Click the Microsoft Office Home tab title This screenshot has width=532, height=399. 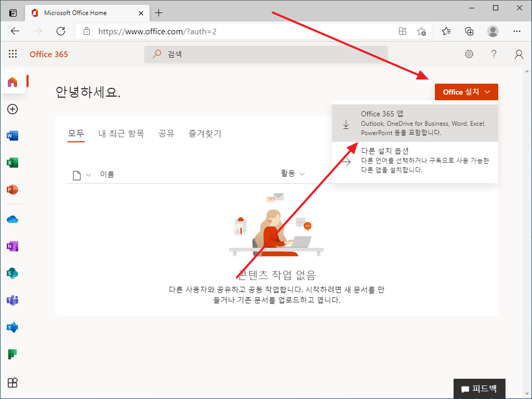click(x=75, y=13)
